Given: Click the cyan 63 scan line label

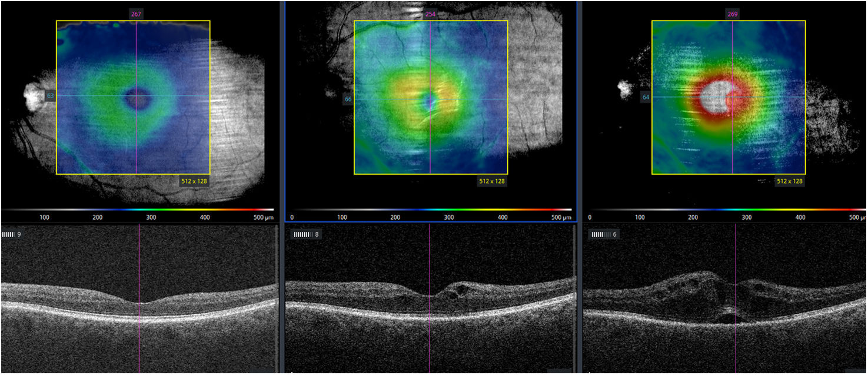Looking at the screenshot, I should point(50,95).
